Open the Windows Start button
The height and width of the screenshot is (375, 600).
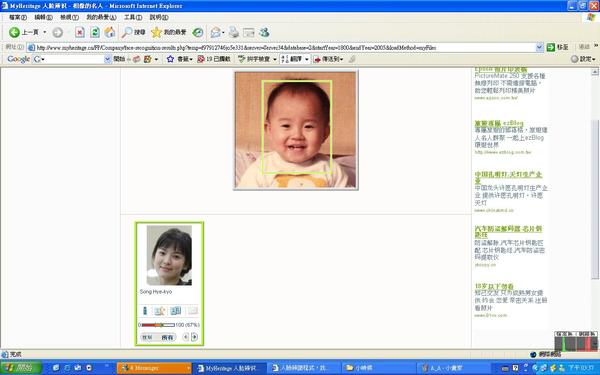[21, 368]
